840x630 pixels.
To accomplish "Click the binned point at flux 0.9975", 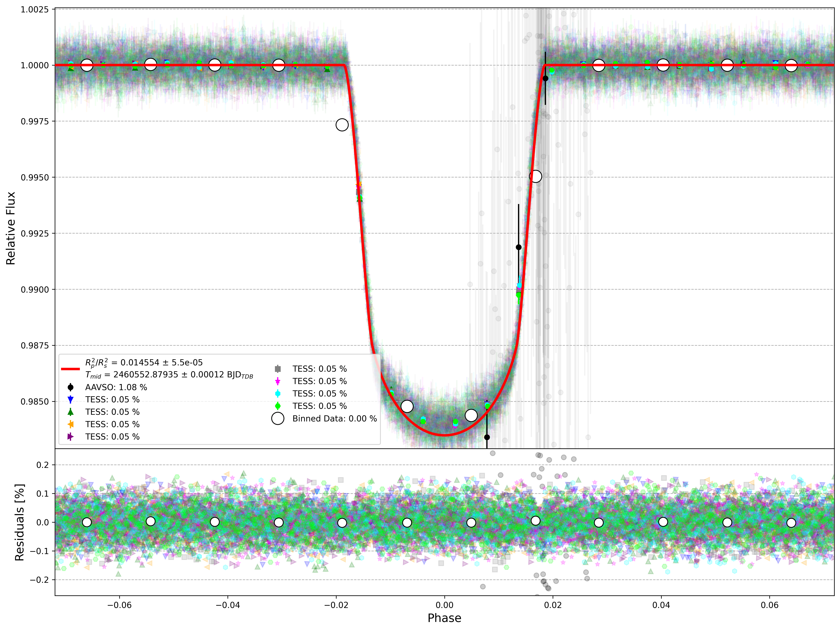I will tap(342, 125).
